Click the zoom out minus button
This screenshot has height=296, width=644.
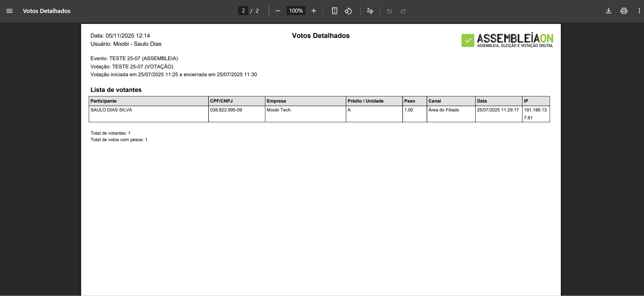[x=278, y=11]
